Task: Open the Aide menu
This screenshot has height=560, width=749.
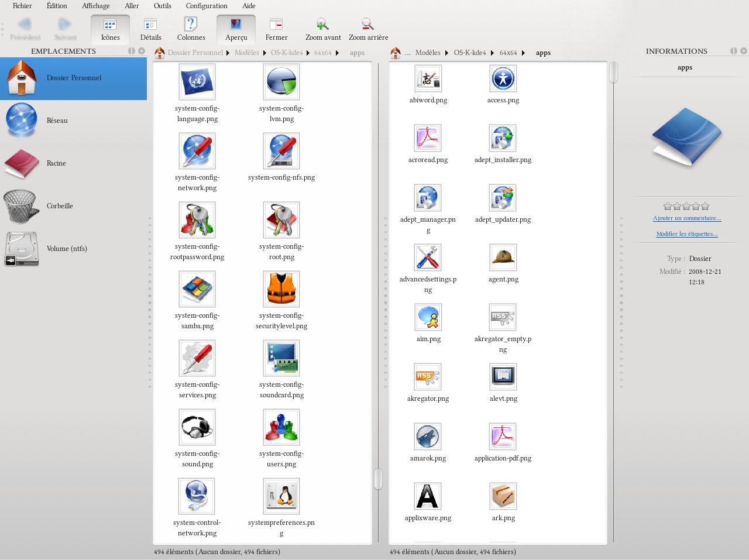Action: tap(249, 6)
